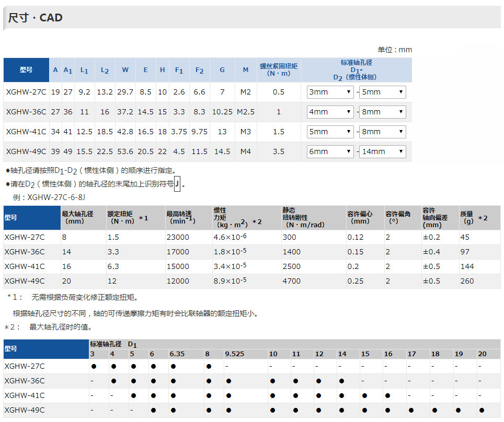Click the 尺寸・CAD section heading

[x=35, y=18]
